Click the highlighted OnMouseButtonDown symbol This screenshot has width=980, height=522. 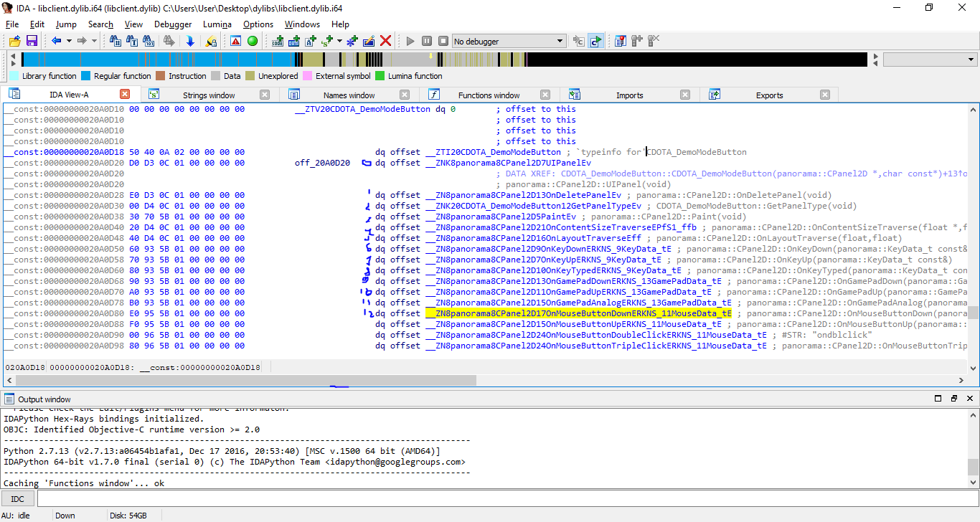point(578,313)
